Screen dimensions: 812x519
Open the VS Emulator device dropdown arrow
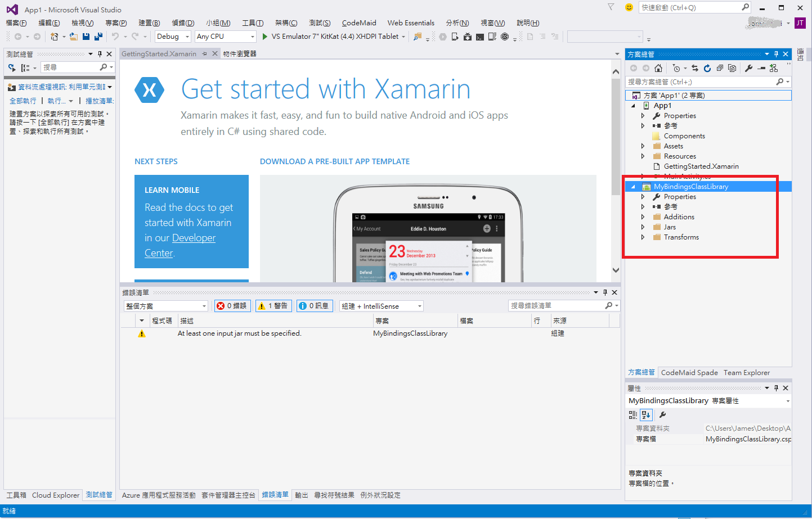[x=403, y=37]
